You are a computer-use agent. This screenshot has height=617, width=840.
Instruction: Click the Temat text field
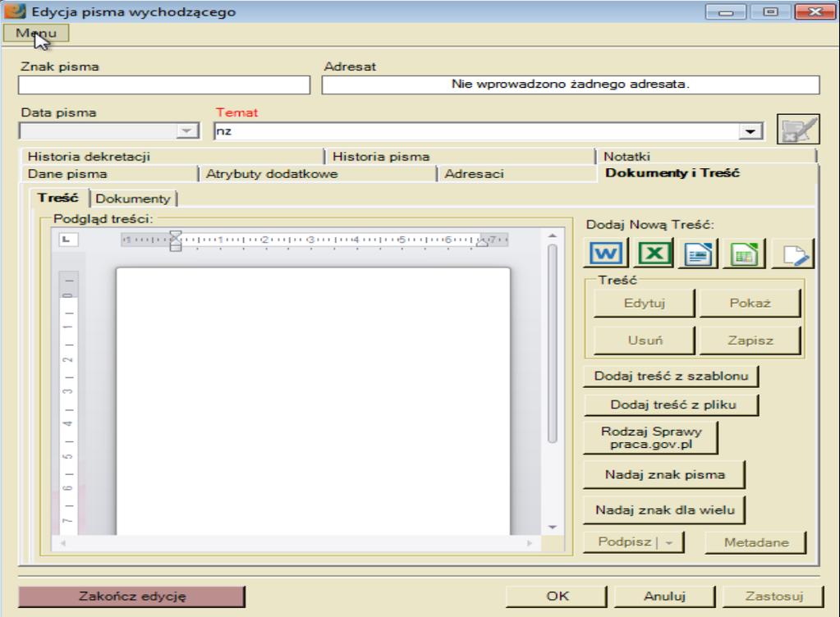(476, 131)
